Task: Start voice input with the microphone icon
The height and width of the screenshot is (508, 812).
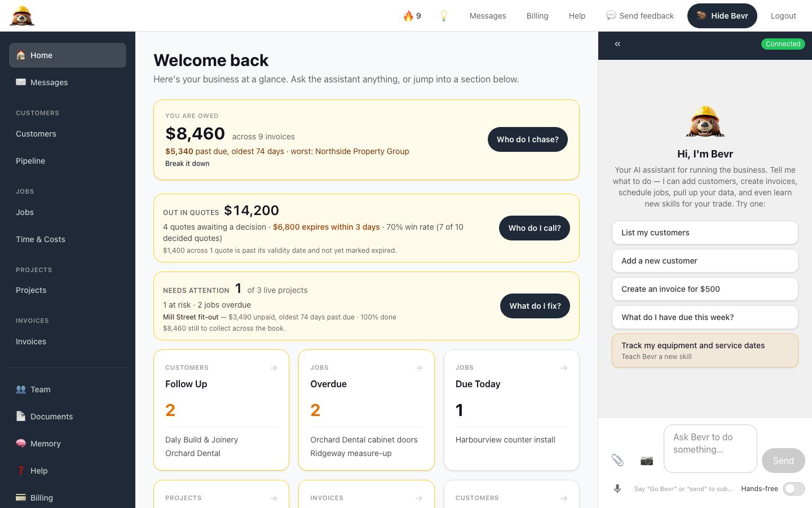Action: click(617, 489)
